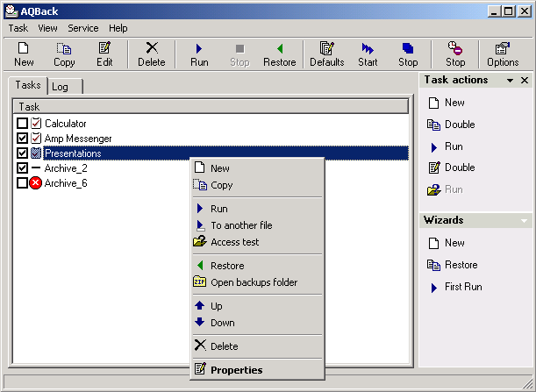Image resolution: width=536 pixels, height=392 pixels.
Task: Uncheck the Amp Messenger task checkbox
Action: pos(22,139)
